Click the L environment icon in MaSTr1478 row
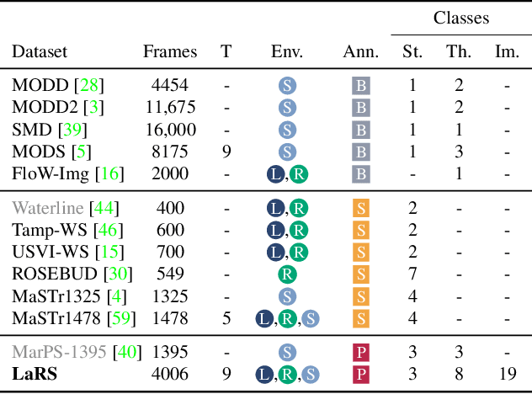Image resolution: width=532 pixels, height=394 pixels. 264,317
